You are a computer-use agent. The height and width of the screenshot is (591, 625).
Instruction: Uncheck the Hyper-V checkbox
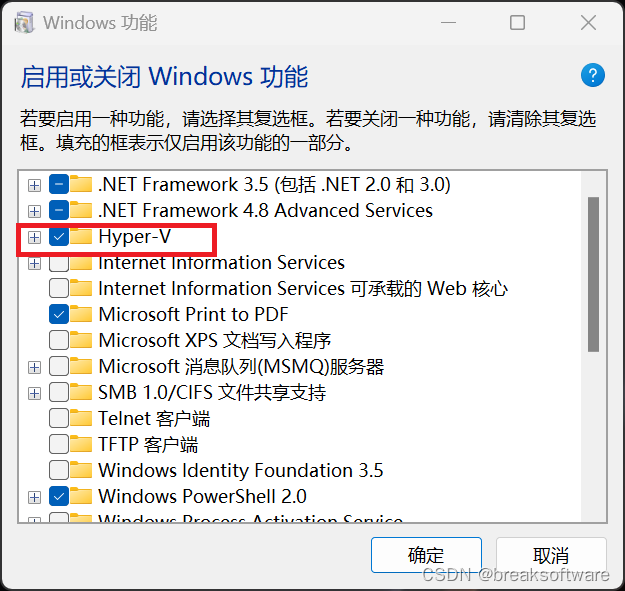(59, 237)
